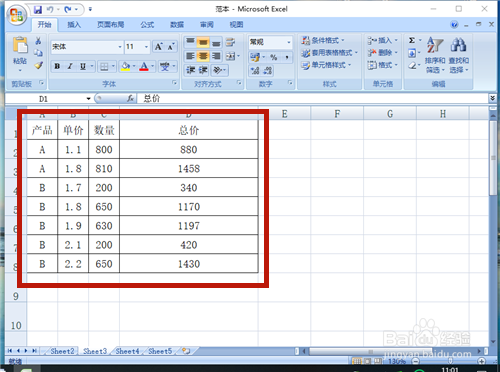Toggle underline formatting
The height and width of the screenshot is (372, 500).
pyautogui.click(x=83, y=66)
